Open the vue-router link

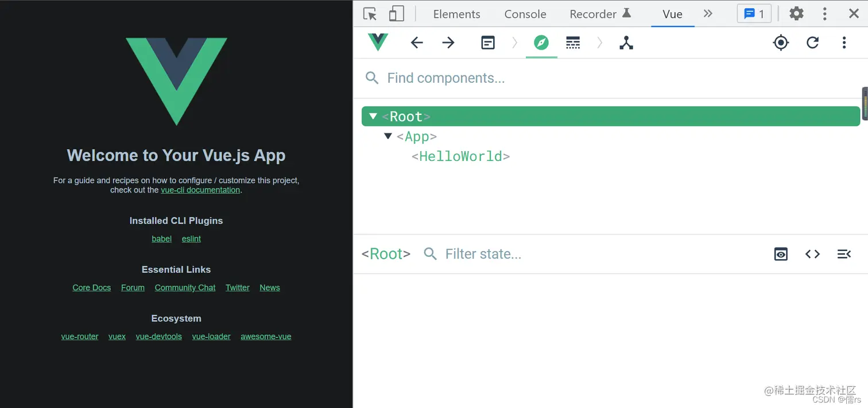(x=80, y=337)
